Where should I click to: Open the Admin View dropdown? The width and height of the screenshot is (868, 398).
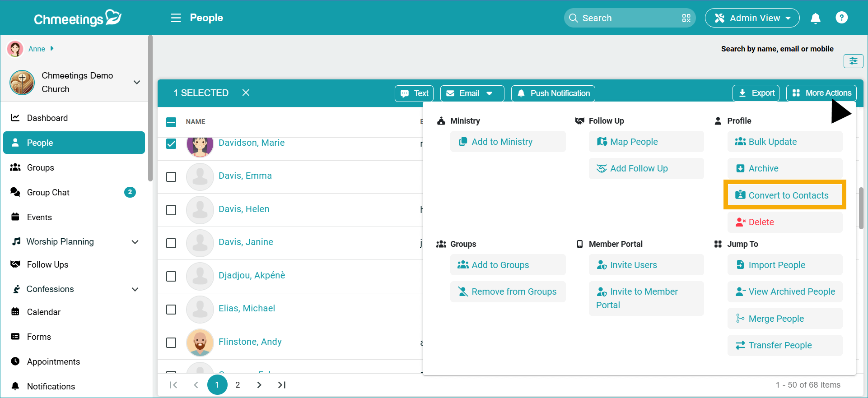(752, 18)
